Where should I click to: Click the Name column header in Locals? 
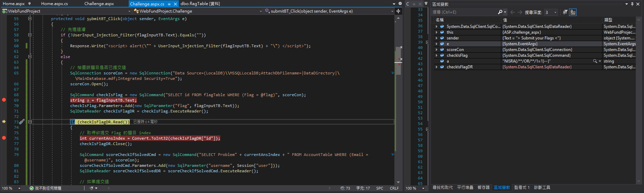(467, 20)
